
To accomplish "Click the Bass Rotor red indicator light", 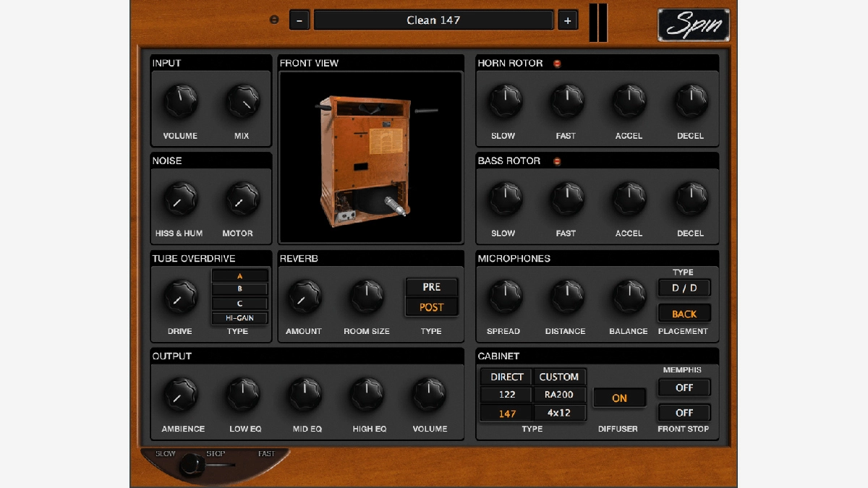I will coord(557,161).
